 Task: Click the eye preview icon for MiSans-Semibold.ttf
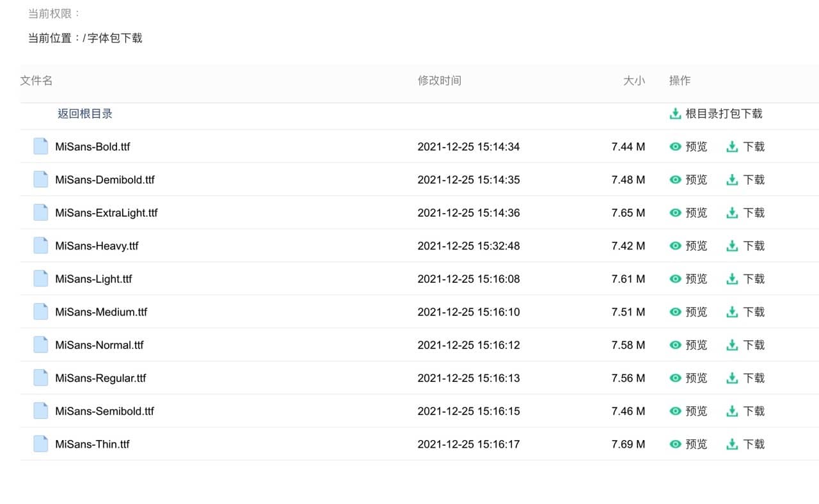[675, 411]
